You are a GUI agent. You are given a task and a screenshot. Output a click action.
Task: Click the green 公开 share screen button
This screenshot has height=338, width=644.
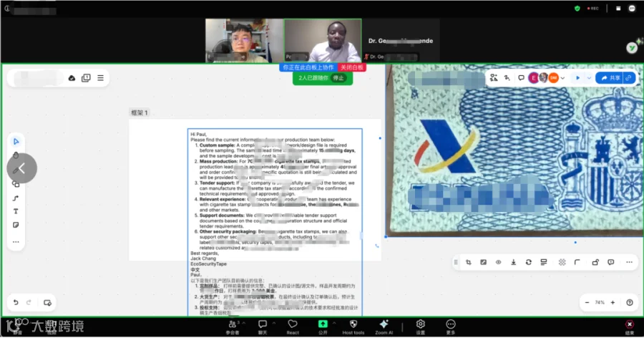tap(323, 327)
